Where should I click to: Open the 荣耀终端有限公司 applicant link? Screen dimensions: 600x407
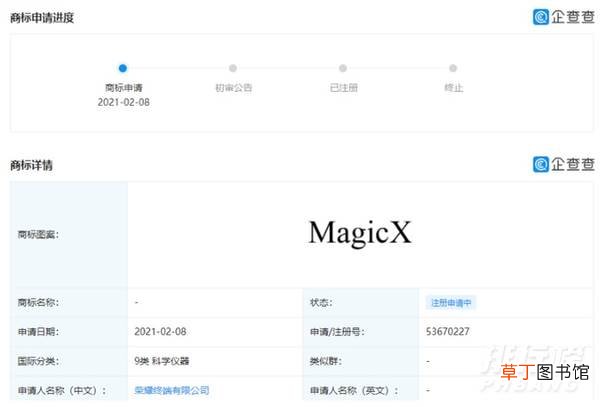[x=172, y=390]
